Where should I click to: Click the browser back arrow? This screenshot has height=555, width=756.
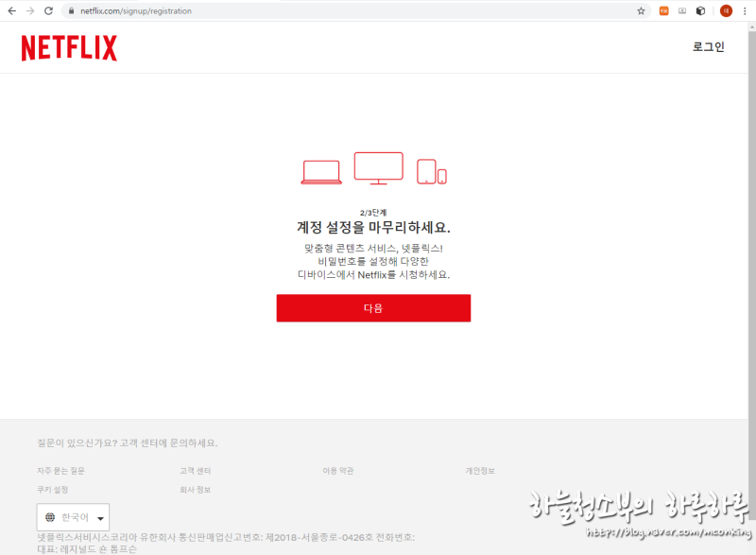click(x=12, y=10)
